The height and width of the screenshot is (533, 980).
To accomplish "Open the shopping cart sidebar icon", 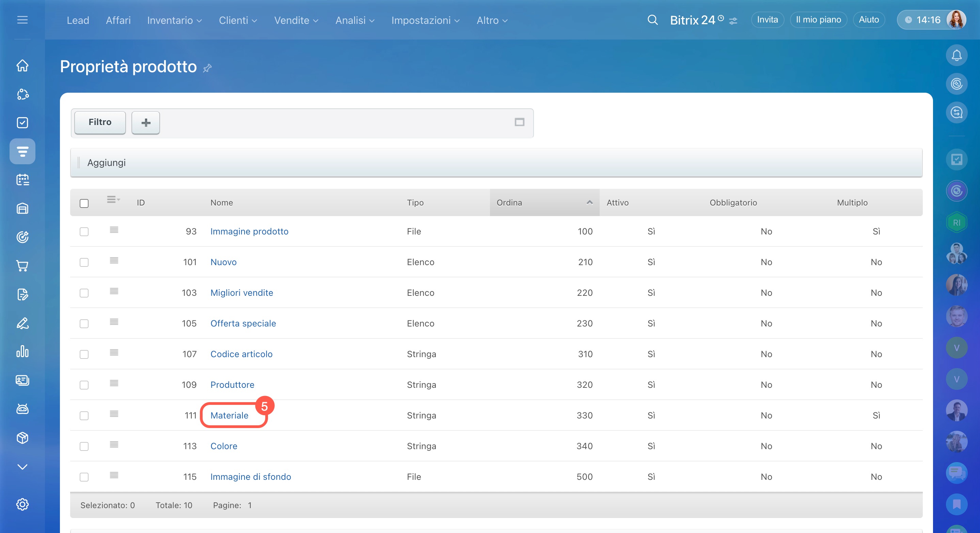I will (x=22, y=266).
